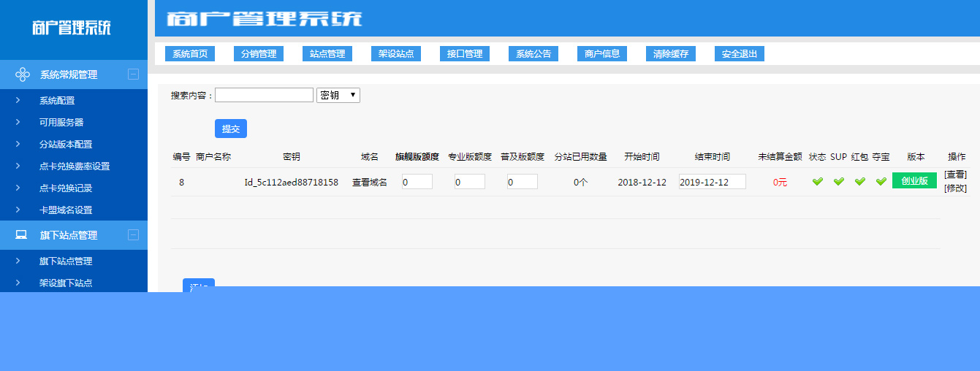Viewport: 980px width, 371px height.
Task: Open the [查看] action link
Action: tap(955, 175)
